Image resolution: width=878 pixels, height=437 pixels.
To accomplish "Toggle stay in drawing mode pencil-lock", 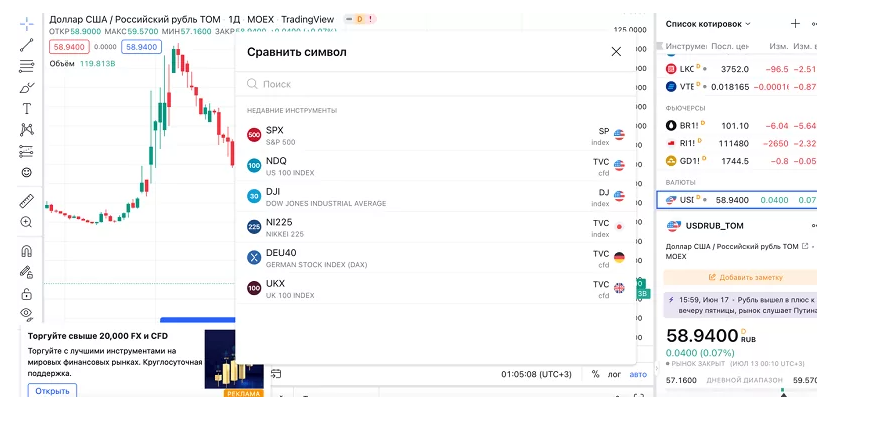I will pos(26,272).
